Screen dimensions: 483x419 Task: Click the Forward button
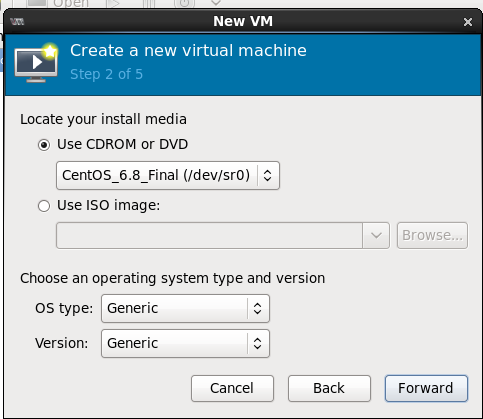426,388
